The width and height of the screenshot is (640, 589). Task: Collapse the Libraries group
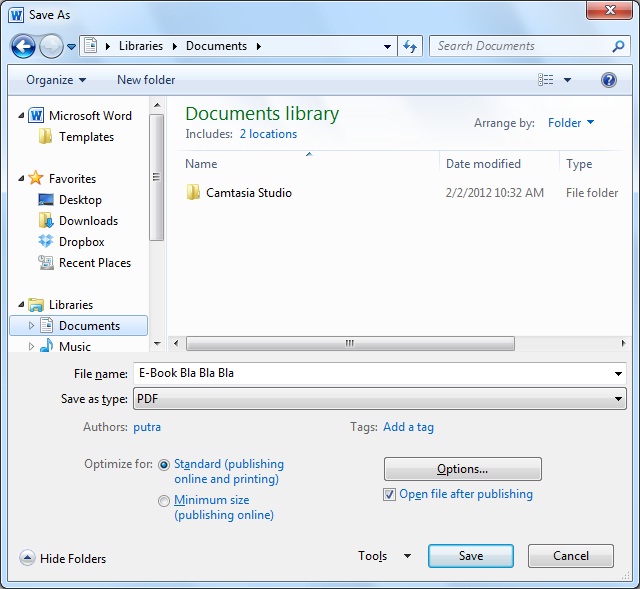21,305
